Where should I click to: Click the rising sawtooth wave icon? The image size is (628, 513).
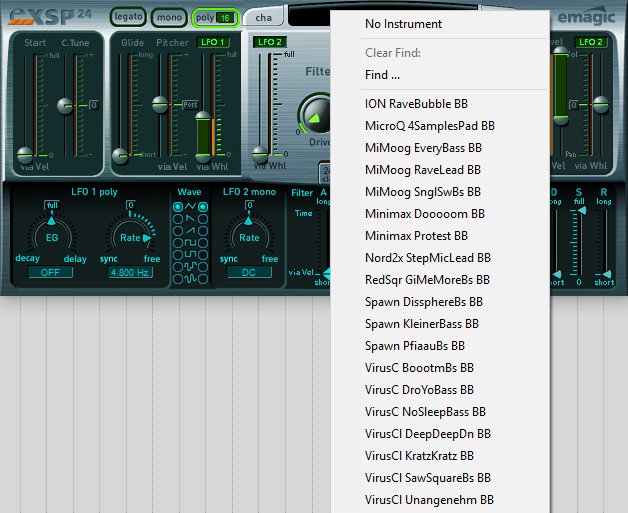[x=190, y=231]
